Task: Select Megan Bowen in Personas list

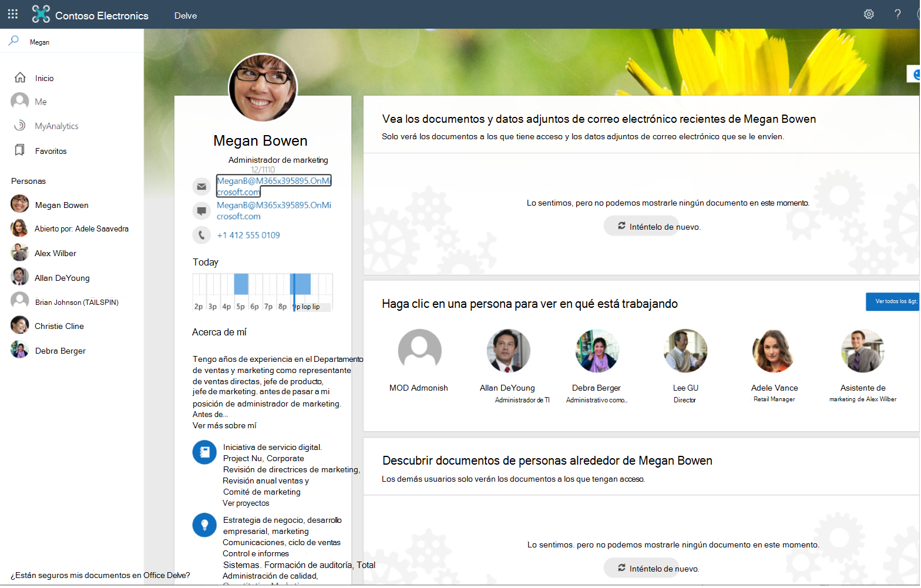Action: [62, 204]
